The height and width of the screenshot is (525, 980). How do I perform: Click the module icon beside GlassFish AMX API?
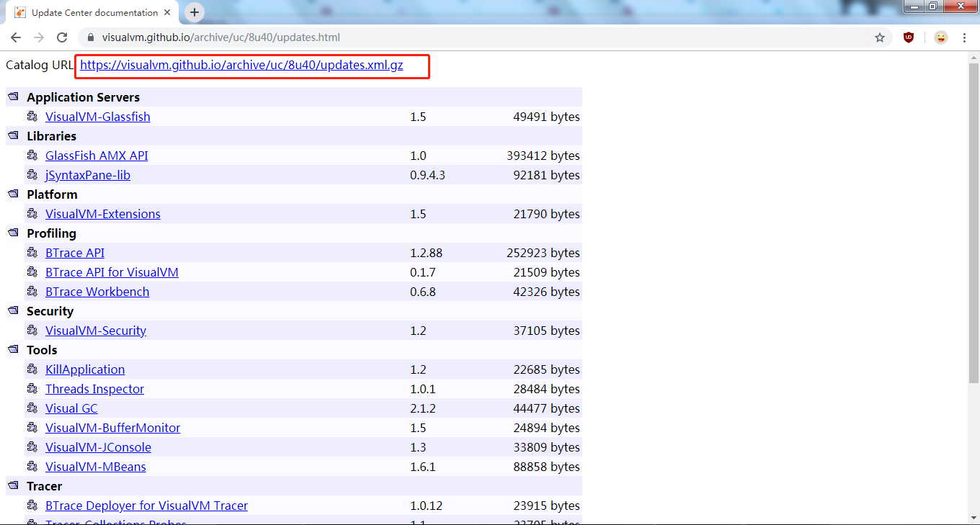point(32,155)
